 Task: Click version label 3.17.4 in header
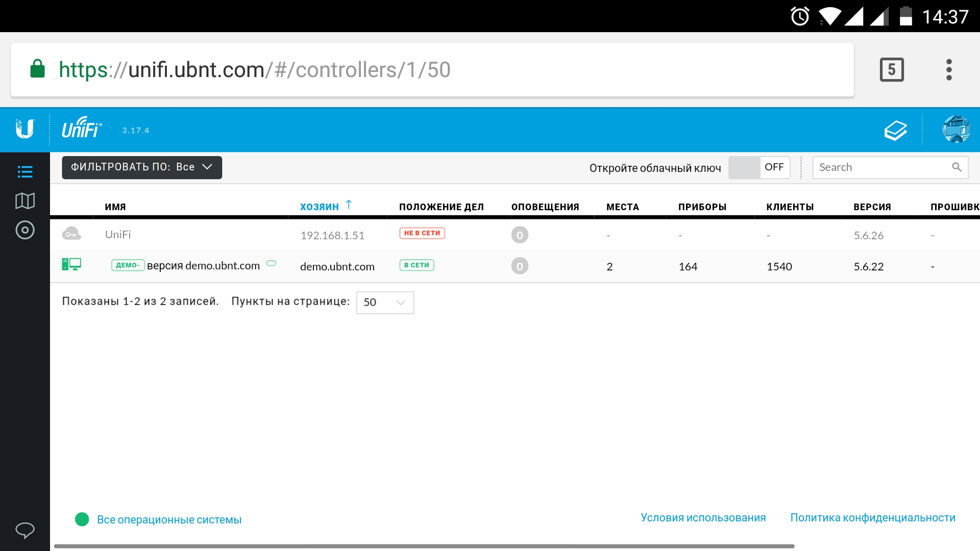click(136, 131)
